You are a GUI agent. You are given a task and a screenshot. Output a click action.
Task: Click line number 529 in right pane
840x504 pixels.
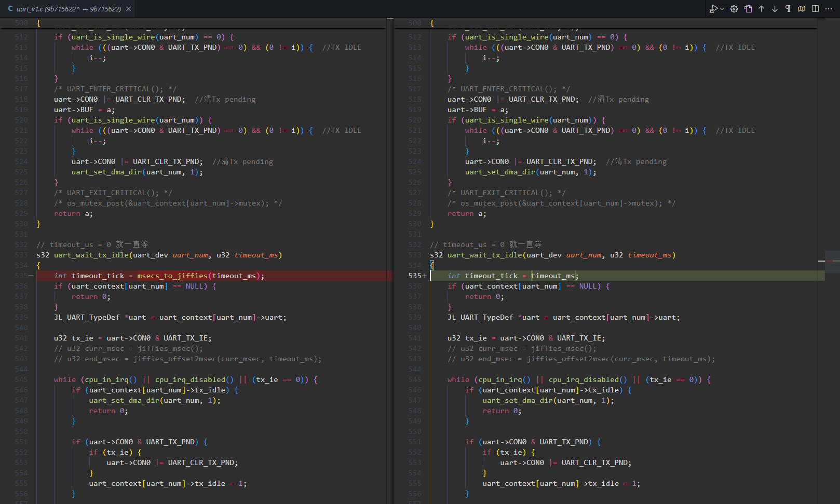(x=415, y=213)
